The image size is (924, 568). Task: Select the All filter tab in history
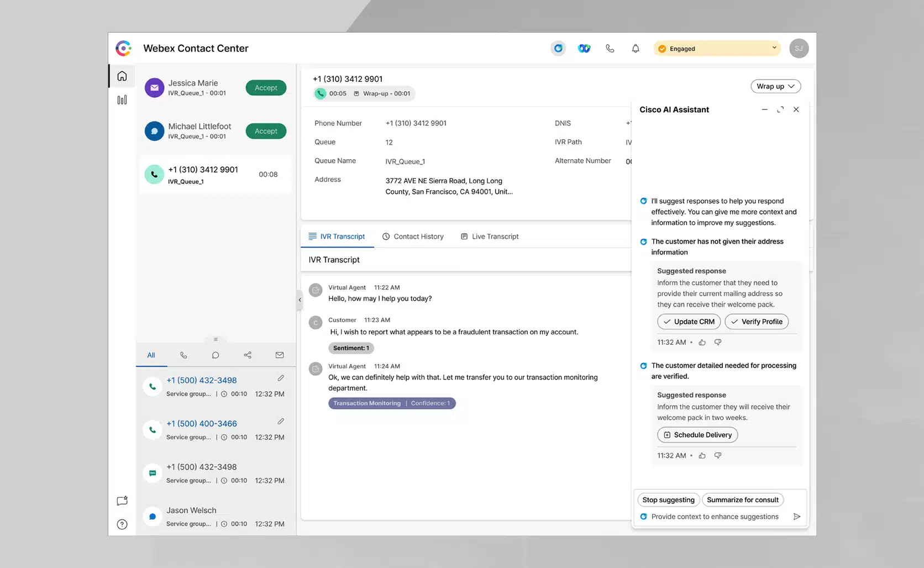click(151, 355)
